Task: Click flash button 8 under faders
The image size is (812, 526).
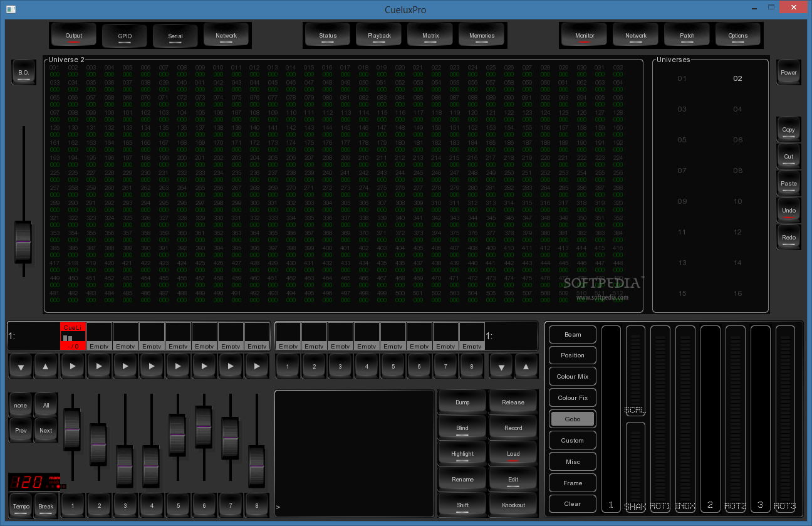Action: click(256, 505)
